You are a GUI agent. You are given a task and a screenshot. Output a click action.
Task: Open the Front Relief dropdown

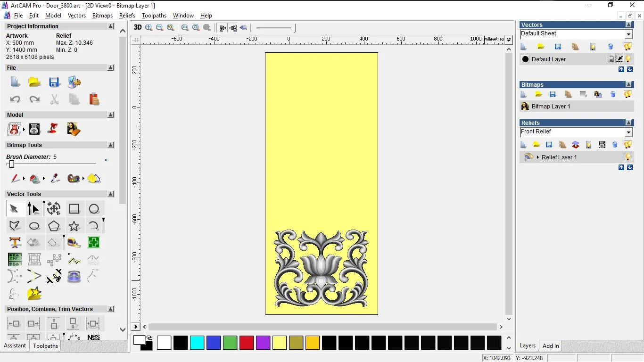628,132
